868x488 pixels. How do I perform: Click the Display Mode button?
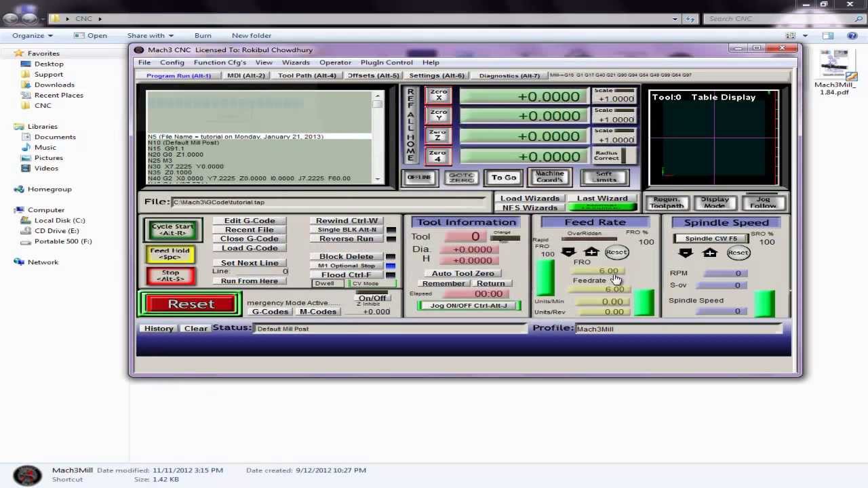click(715, 203)
